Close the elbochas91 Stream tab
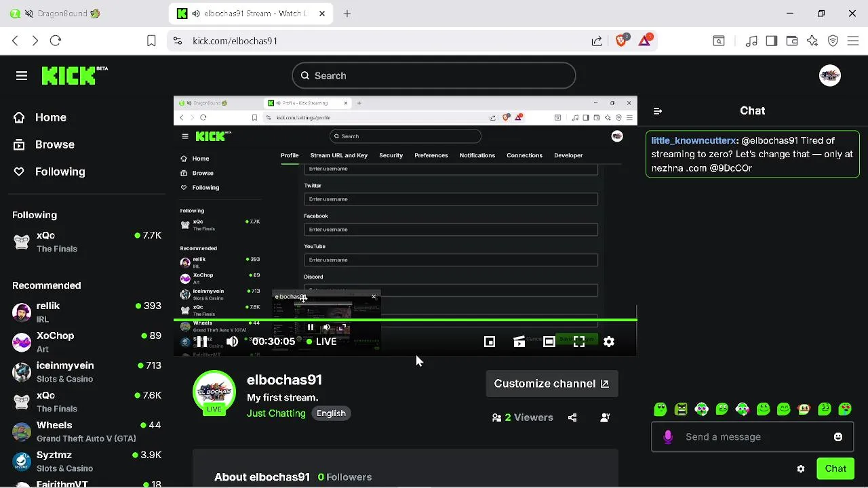 pyautogui.click(x=322, y=14)
